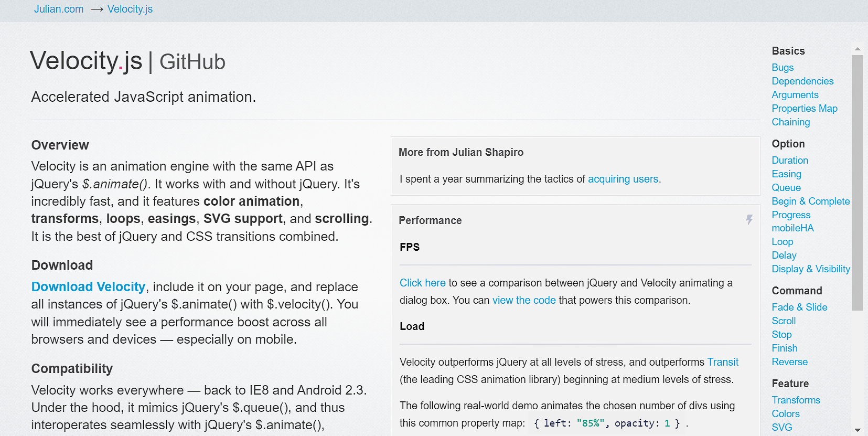Screen dimensions: 868x436
Task: Click the lightning bolt icon in Performance panel
Action: (749, 220)
